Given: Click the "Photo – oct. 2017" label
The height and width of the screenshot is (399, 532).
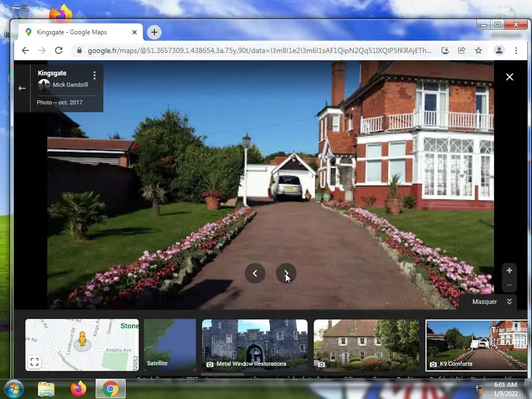Looking at the screenshot, I should (60, 102).
